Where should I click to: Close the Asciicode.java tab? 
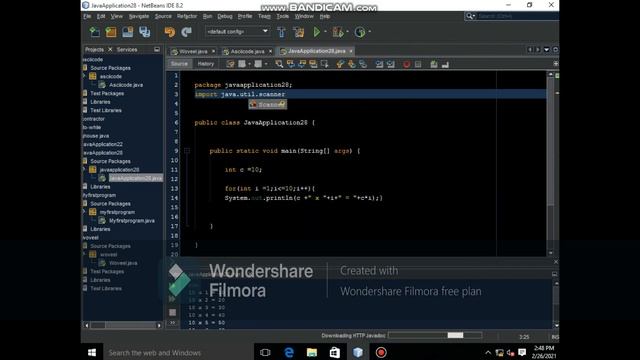point(270,51)
